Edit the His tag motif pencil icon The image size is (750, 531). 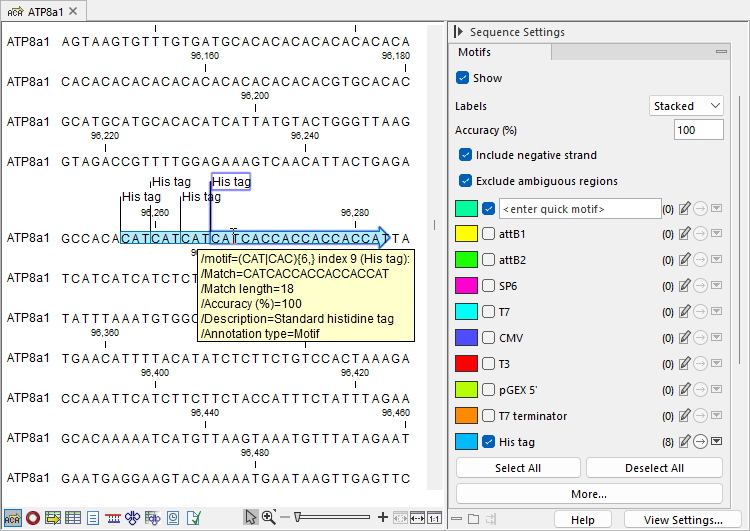[684, 442]
